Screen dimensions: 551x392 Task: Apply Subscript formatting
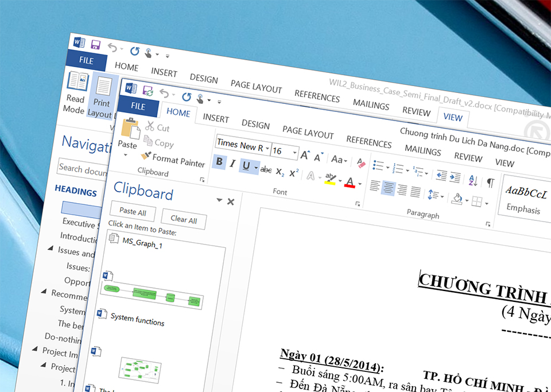click(280, 172)
